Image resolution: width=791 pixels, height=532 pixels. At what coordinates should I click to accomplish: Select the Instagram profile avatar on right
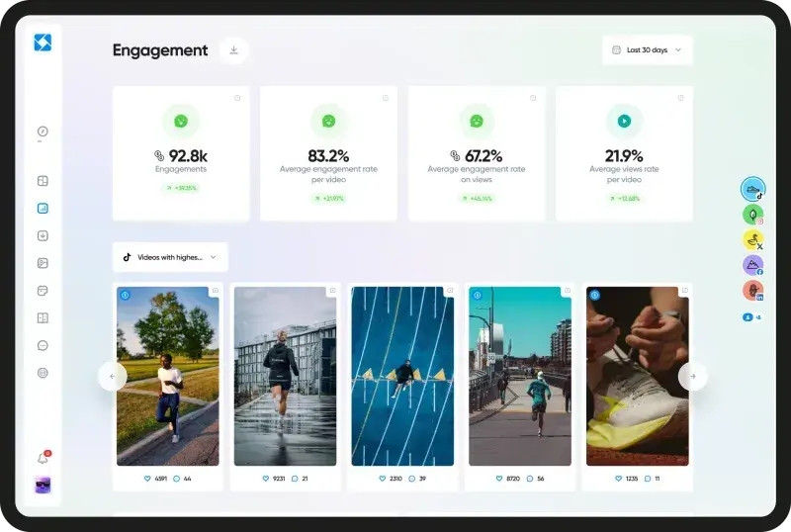752,215
